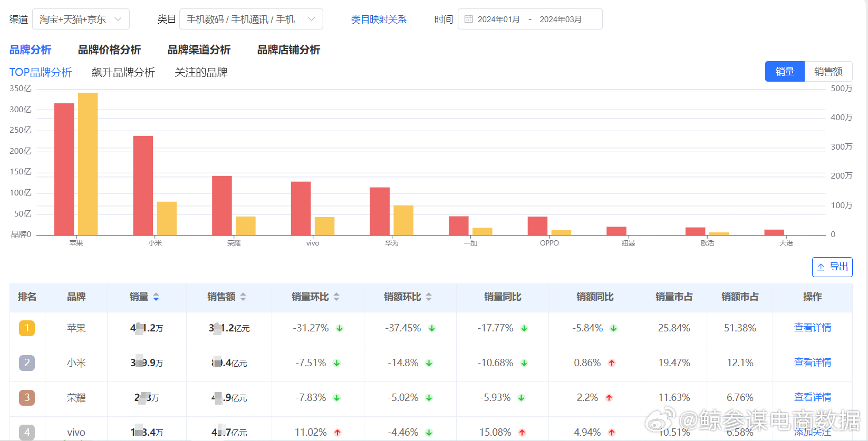Click rank 1 badge for 苹果
The image size is (868, 441).
point(27,328)
